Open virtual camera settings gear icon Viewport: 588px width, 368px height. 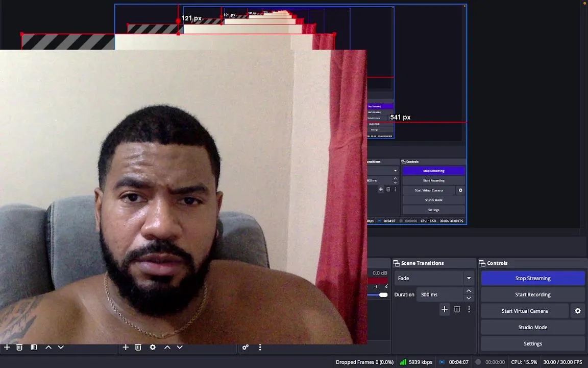click(577, 311)
